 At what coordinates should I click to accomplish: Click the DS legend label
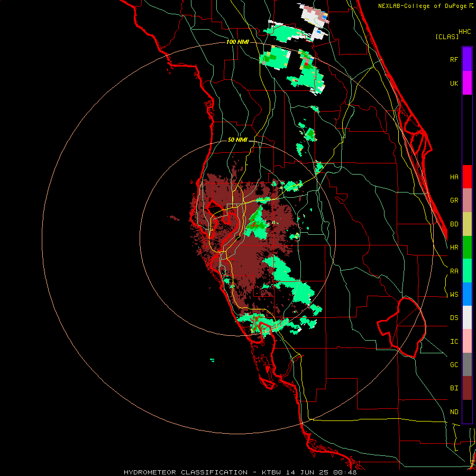pyautogui.click(x=454, y=318)
